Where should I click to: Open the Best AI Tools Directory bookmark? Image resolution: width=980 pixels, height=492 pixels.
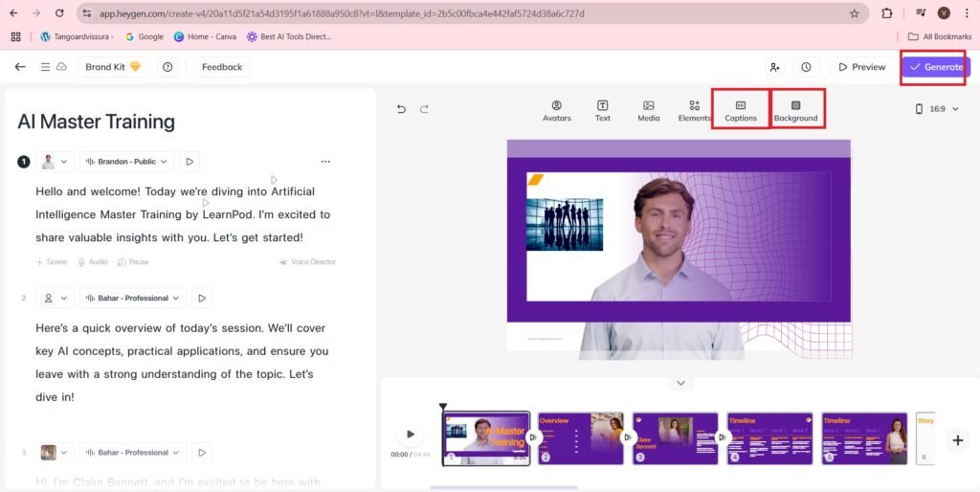pos(289,37)
